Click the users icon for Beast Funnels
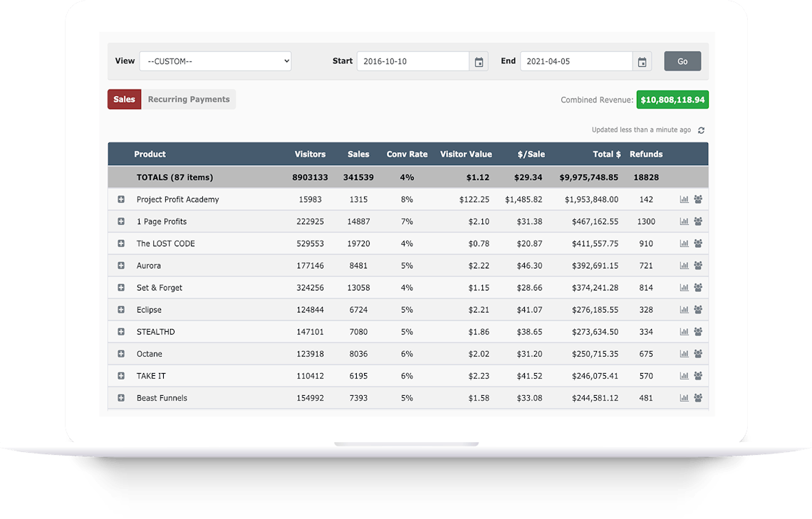 tap(698, 398)
